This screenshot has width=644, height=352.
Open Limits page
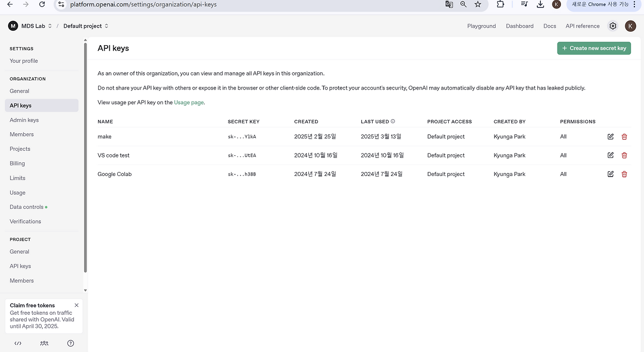pyautogui.click(x=18, y=178)
